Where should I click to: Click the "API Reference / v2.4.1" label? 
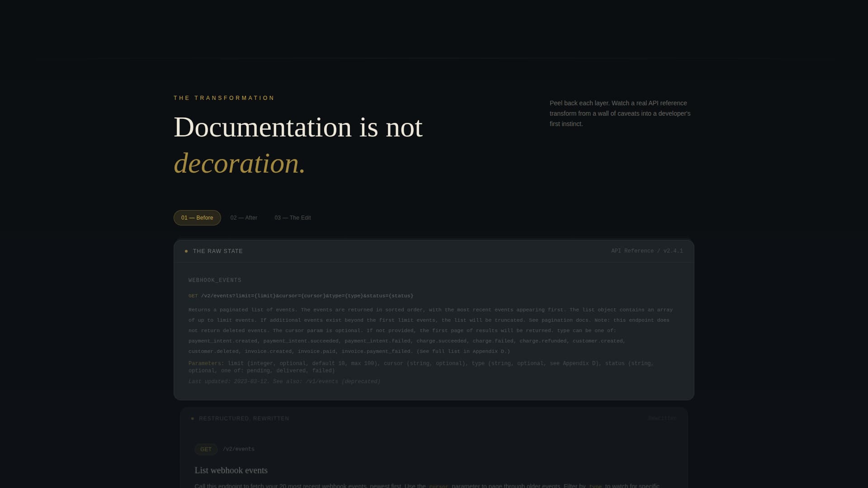click(x=647, y=251)
